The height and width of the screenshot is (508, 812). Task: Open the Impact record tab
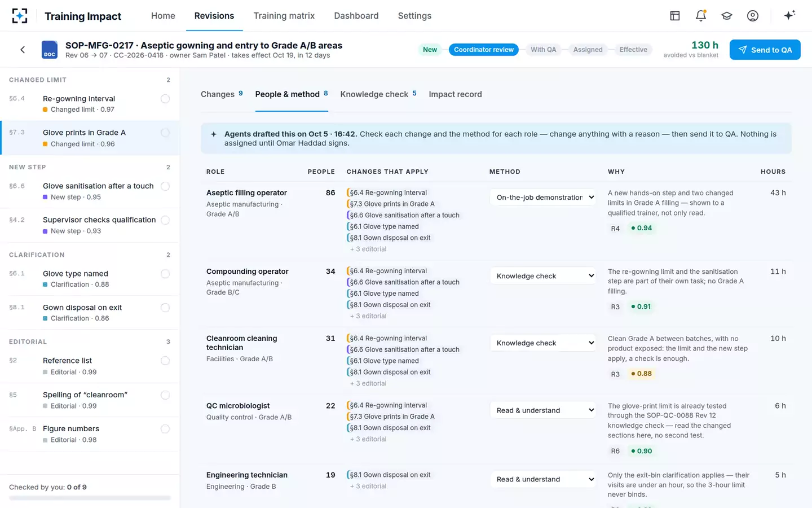(x=455, y=94)
